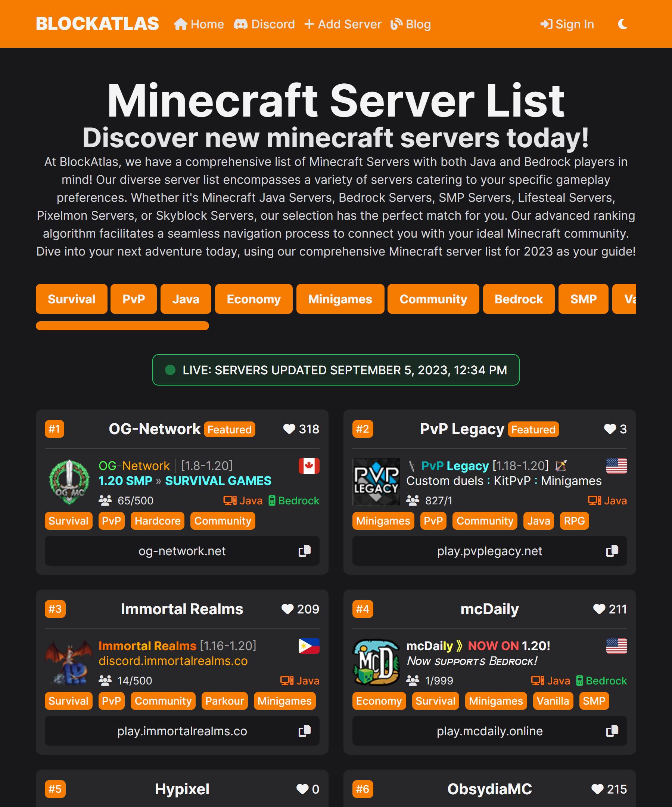This screenshot has width=672, height=807.
Task: Click heart icon on Hypixel card
Action: pos(302,789)
